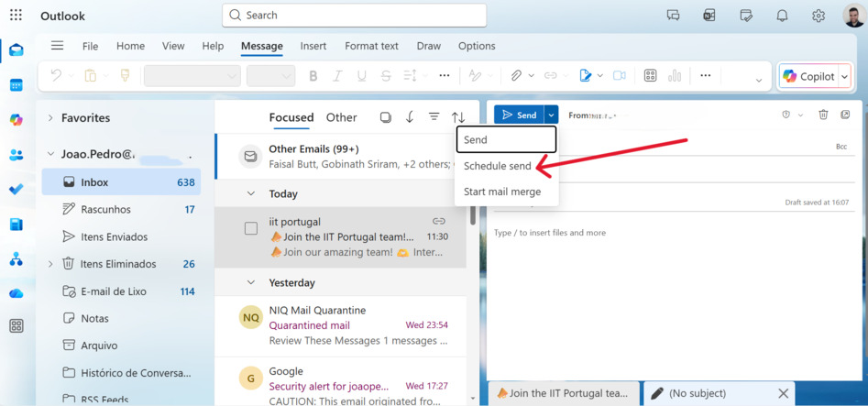This screenshot has width=868, height=406.
Task: Click the Poll chart icon in the ribbon
Action: pyautogui.click(x=675, y=76)
